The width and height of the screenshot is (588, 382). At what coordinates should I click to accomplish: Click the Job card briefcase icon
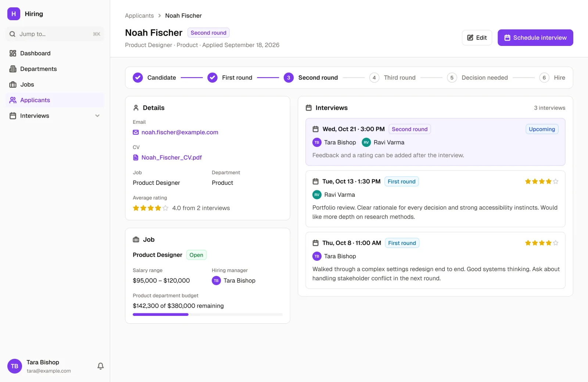[x=136, y=239]
